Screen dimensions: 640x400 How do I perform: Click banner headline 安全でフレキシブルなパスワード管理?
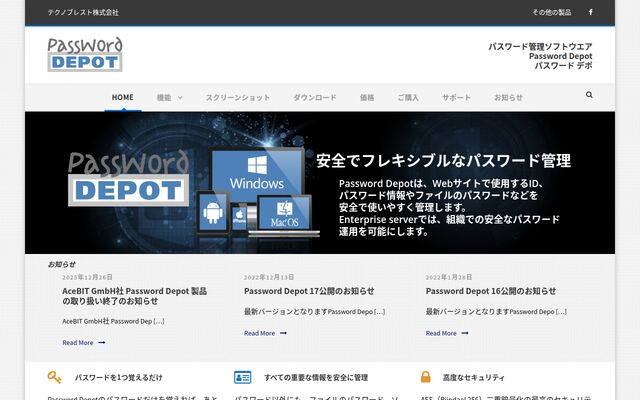443,161
